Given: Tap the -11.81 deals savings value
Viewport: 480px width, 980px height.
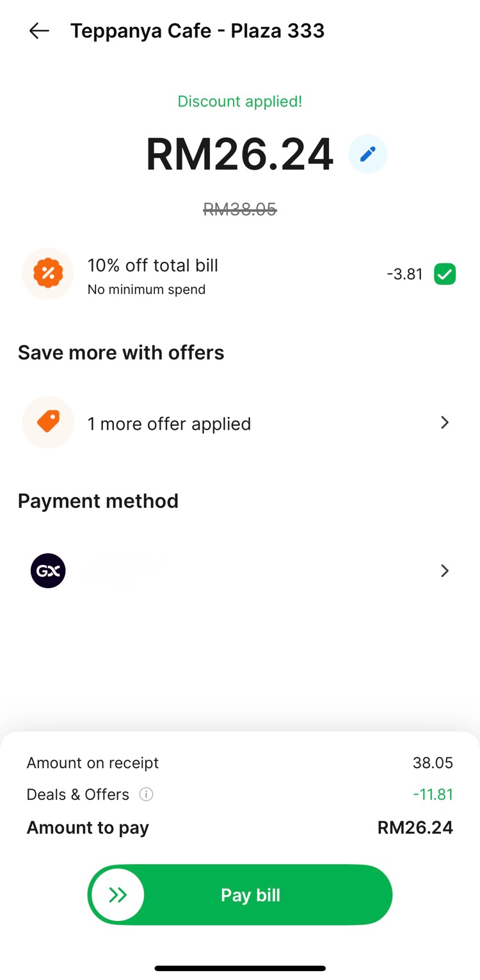Looking at the screenshot, I should [x=433, y=795].
